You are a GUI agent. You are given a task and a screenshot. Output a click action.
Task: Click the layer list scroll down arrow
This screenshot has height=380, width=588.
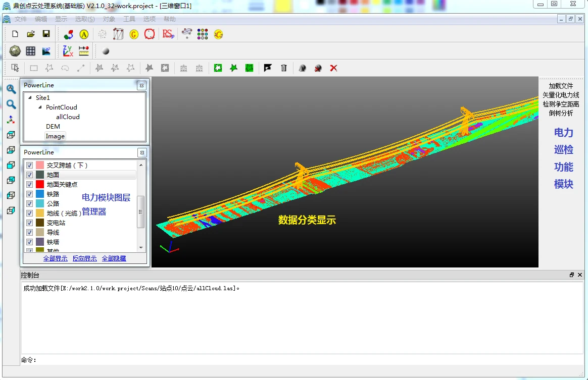coord(141,247)
